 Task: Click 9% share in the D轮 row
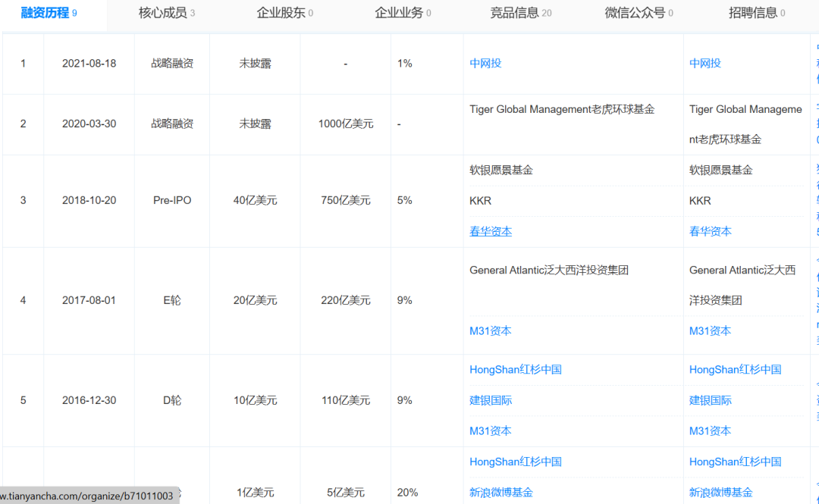pyautogui.click(x=404, y=400)
